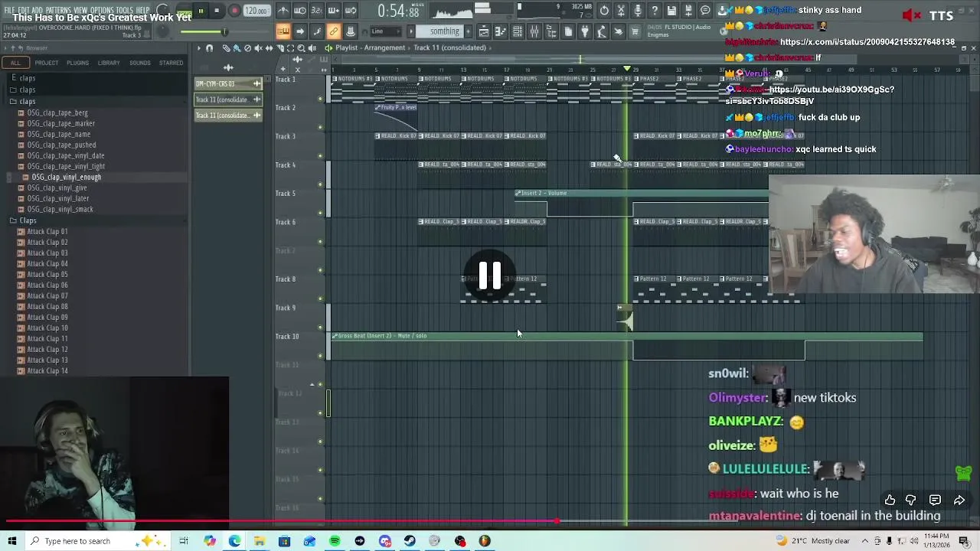Like the video with thumbs up icon
The height and width of the screenshot is (551, 980).
(x=890, y=500)
